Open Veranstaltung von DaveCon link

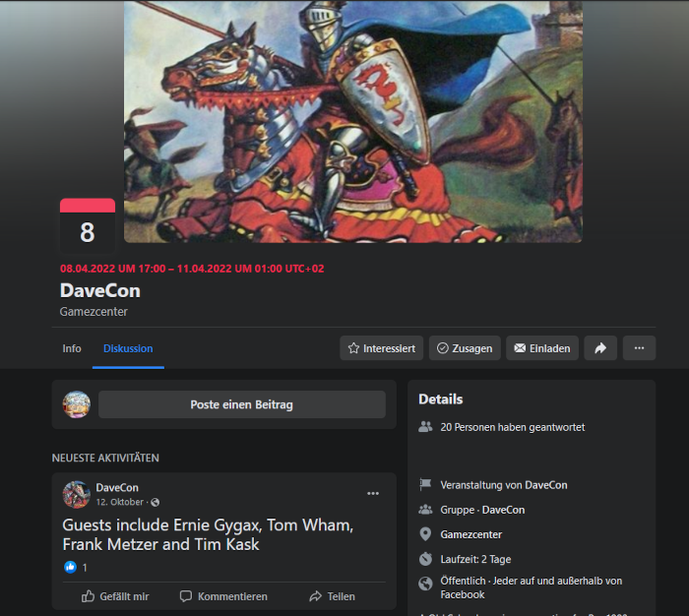pyautogui.click(x=504, y=485)
